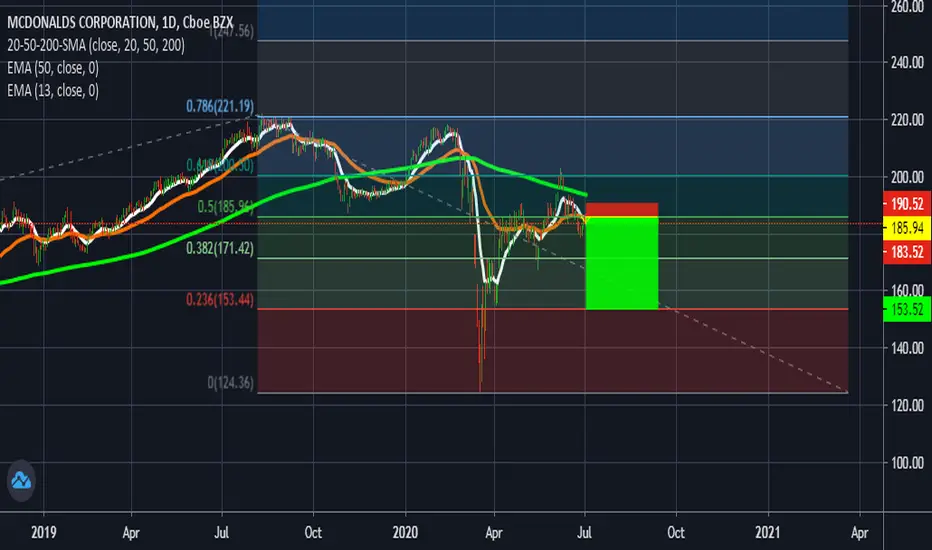Click the Apr label right of 2021
The width and height of the screenshot is (932, 550).
click(x=859, y=532)
